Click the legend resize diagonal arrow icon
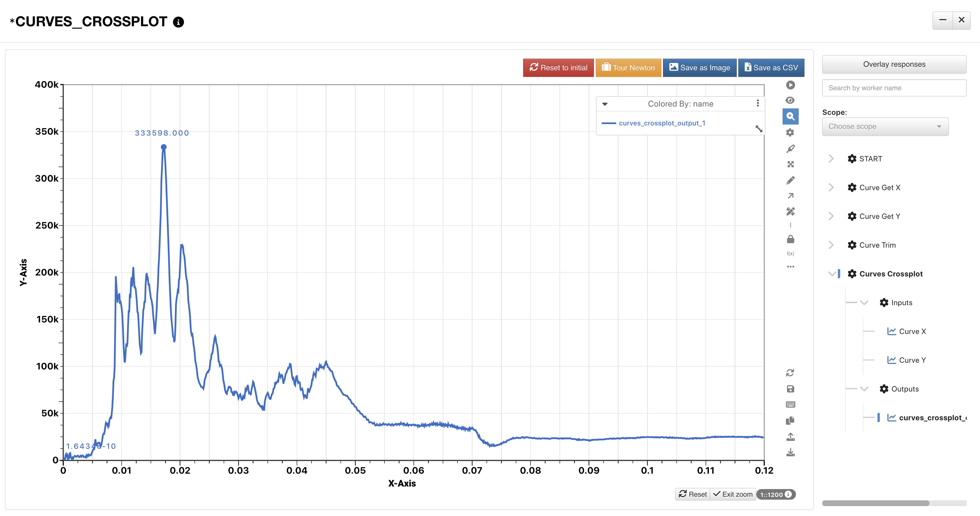This screenshot has width=980, height=516. (759, 129)
